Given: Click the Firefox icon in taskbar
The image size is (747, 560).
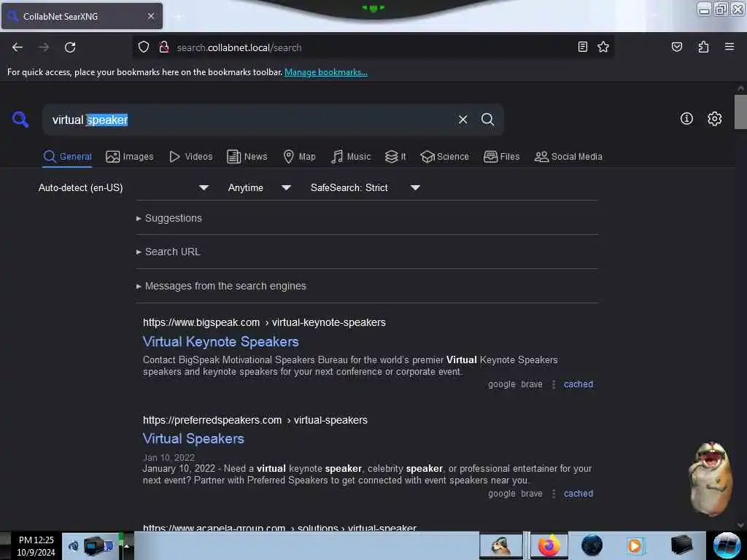Looking at the screenshot, I should [549, 545].
